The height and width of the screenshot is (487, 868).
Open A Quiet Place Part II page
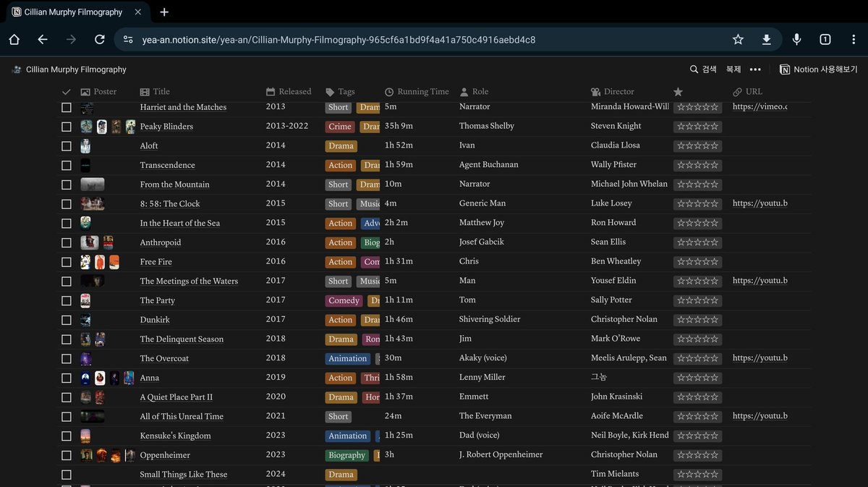(x=176, y=397)
